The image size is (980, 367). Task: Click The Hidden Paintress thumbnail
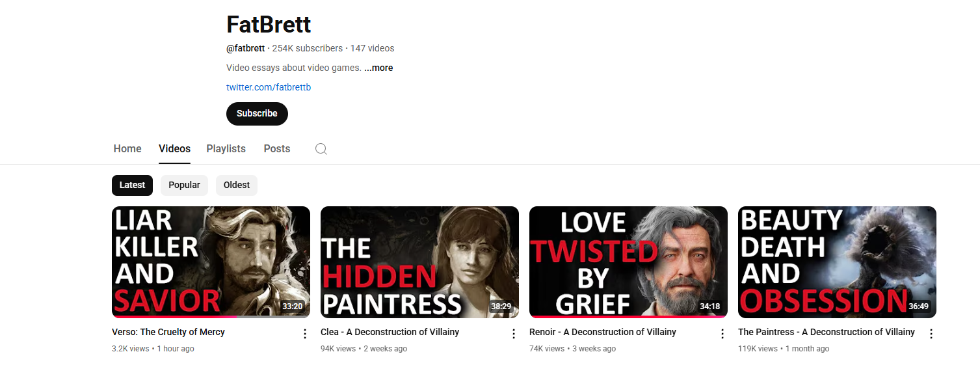[x=419, y=262]
